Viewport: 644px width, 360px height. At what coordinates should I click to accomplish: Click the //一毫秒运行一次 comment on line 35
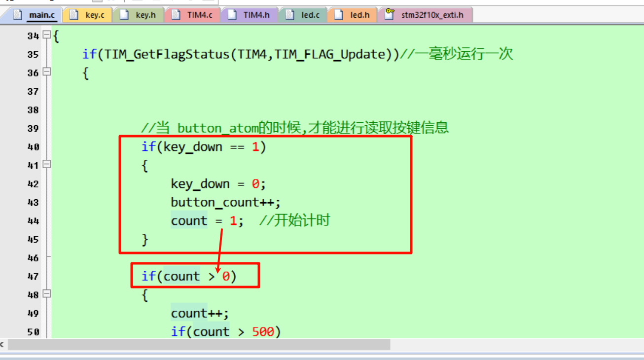(x=456, y=54)
